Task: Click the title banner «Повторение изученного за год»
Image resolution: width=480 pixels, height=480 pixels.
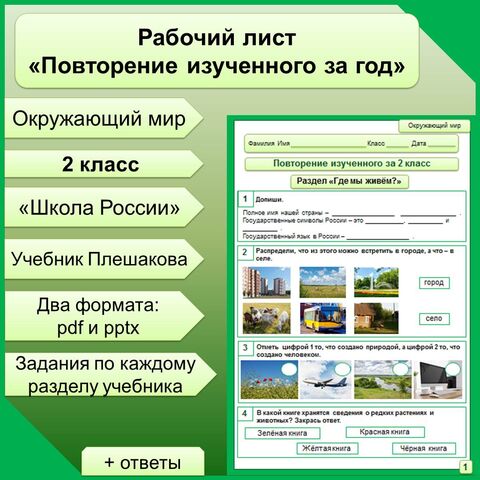Action: coord(217,51)
